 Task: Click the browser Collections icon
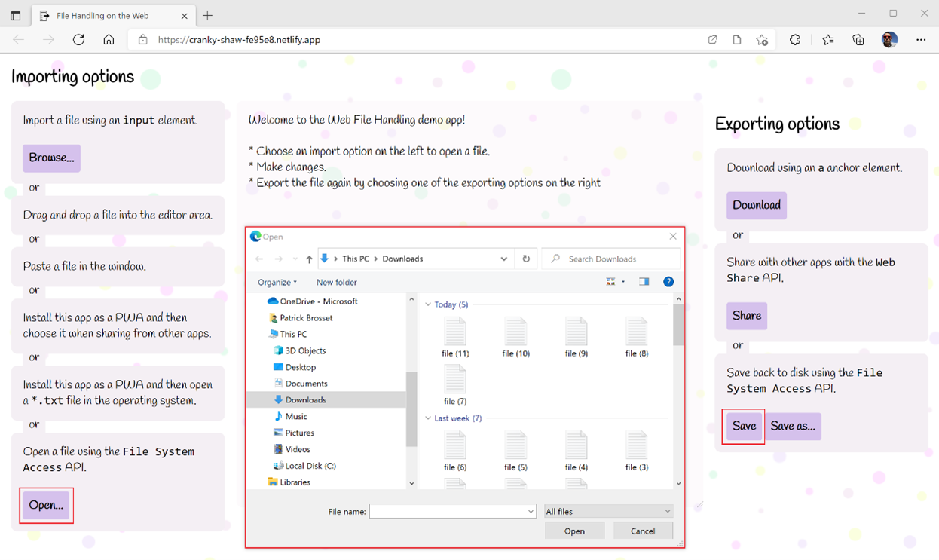click(858, 40)
